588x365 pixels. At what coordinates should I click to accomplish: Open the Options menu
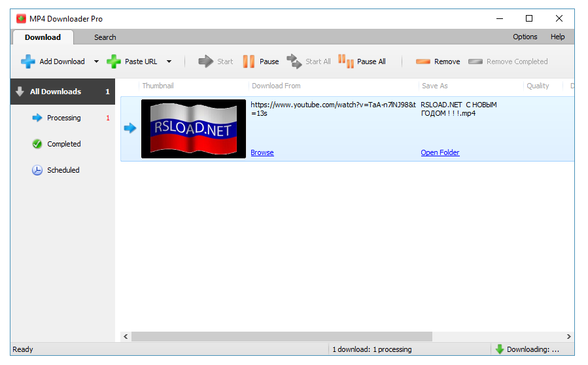tap(525, 37)
